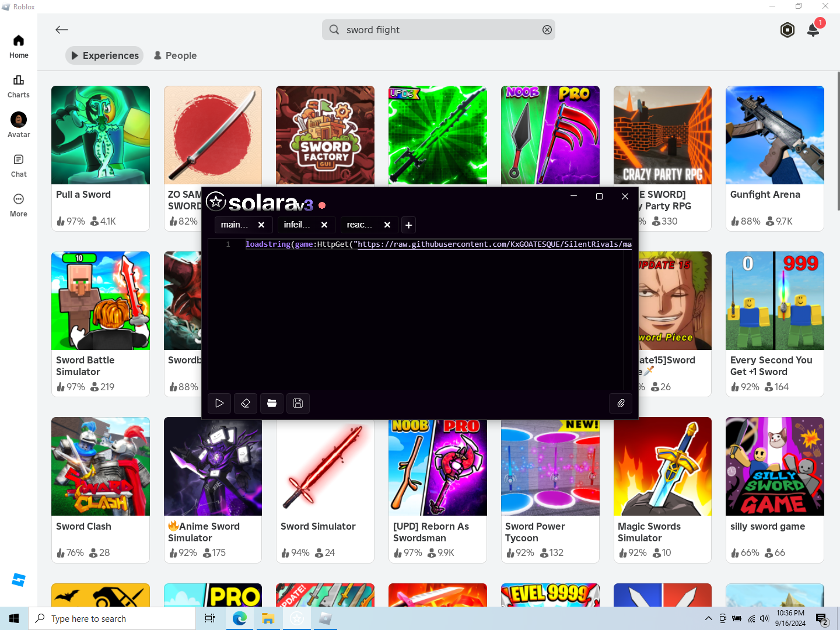
Task: Clear the Solara editor with eraser button
Action: pos(246,403)
